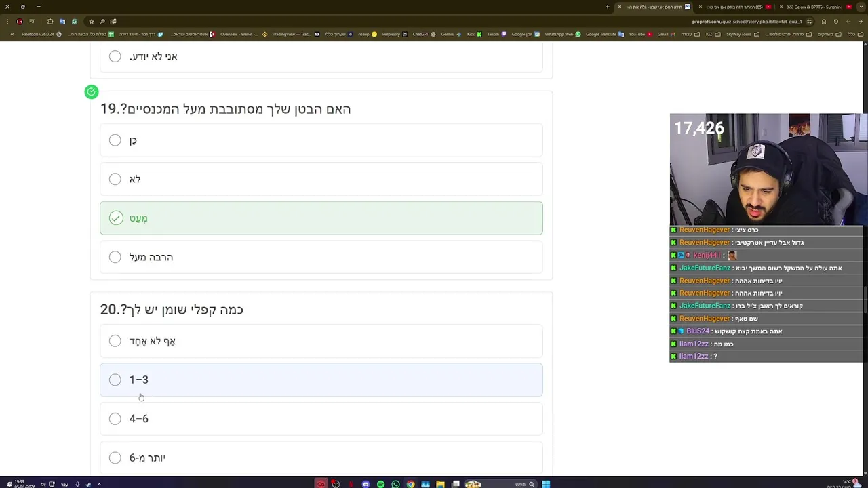868x488 pixels.
Task: Open the browser three-dot menu
Action: tap(7, 21)
